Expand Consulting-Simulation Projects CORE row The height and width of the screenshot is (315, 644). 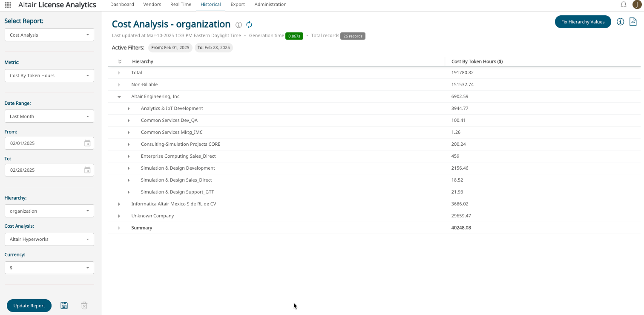click(x=129, y=144)
